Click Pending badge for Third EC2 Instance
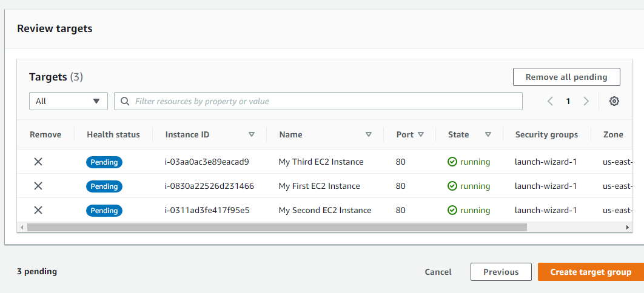 tap(104, 162)
